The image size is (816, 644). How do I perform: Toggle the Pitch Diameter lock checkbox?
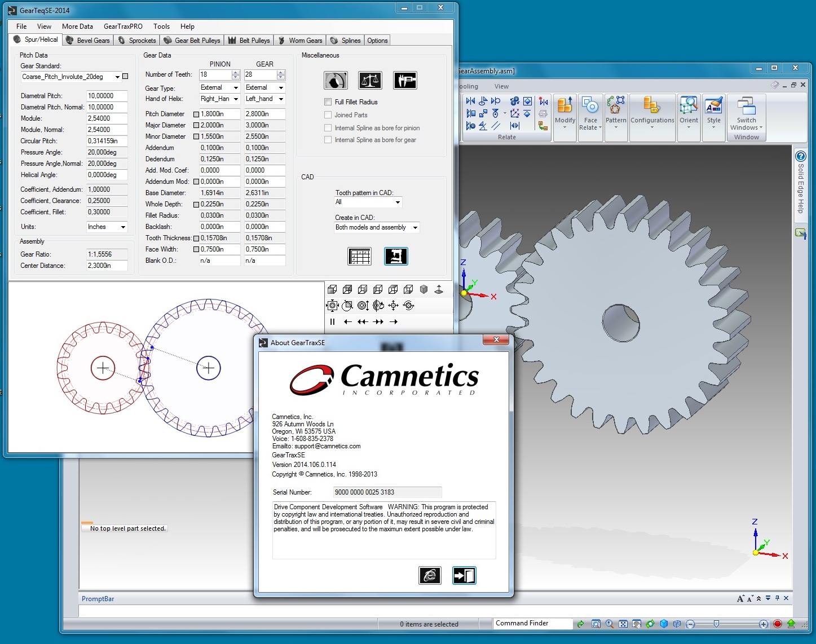pyautogui.click(x=196, y=114)
